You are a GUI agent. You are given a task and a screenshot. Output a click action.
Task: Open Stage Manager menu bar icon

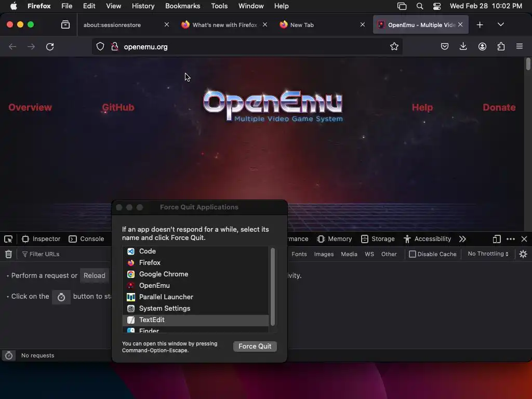(402, 6)
